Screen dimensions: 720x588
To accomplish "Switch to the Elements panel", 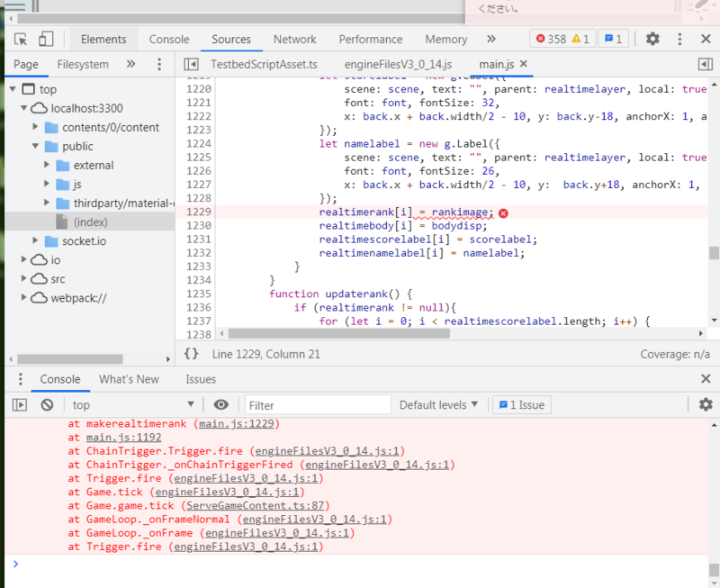I will [x=103, y=40].
